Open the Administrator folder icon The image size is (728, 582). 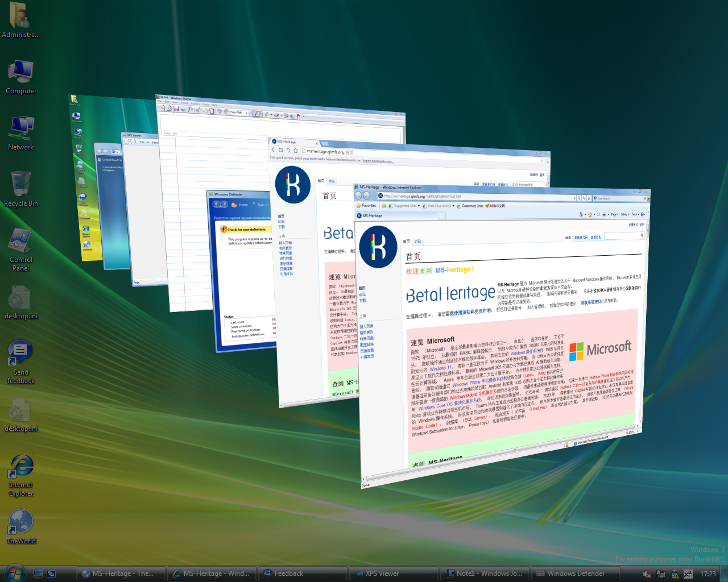[x=21, y=21]
